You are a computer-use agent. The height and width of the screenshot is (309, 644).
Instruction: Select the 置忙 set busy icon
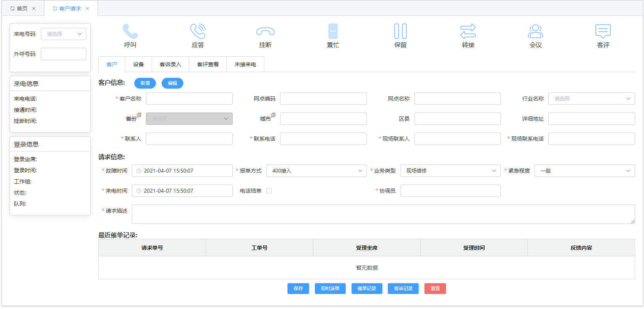[x=333, y=32]
